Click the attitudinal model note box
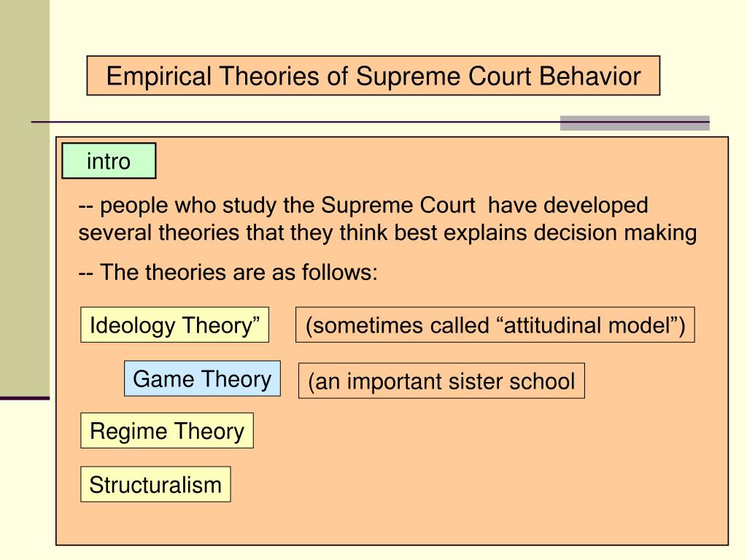Screen dimensions: 747x560 tap(495, 324)
